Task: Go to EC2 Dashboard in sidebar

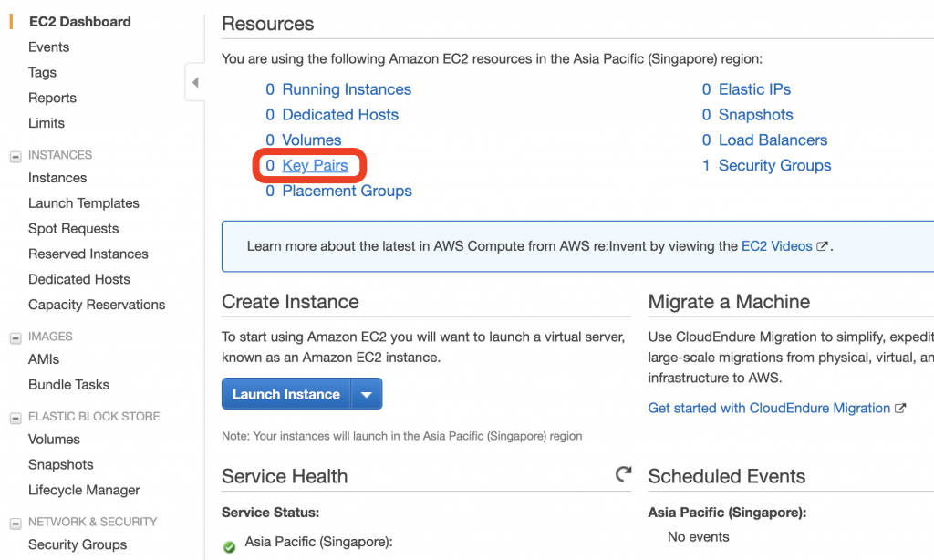Action: [x=79, y=22]
